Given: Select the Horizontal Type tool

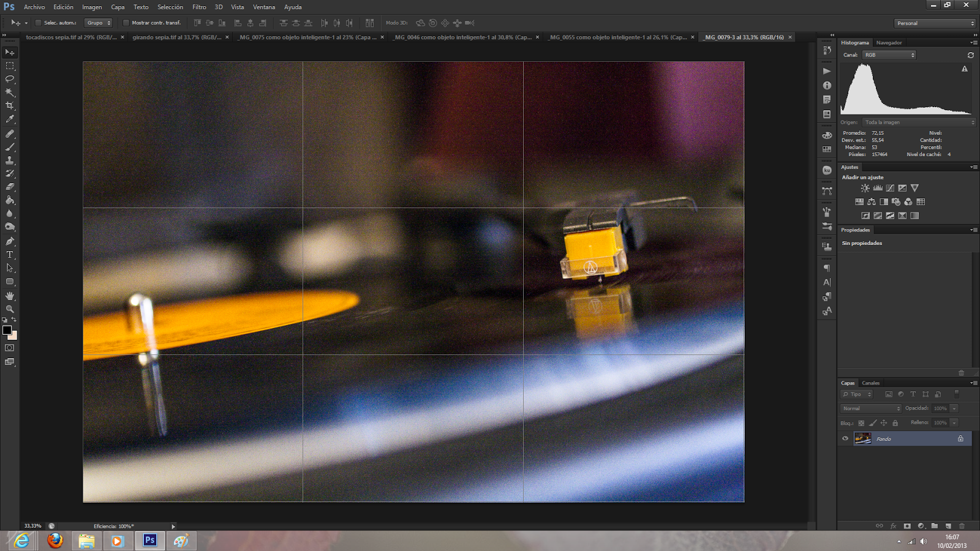Looking at the screenshot, I should pyautogui.click(x=10, y=255).
